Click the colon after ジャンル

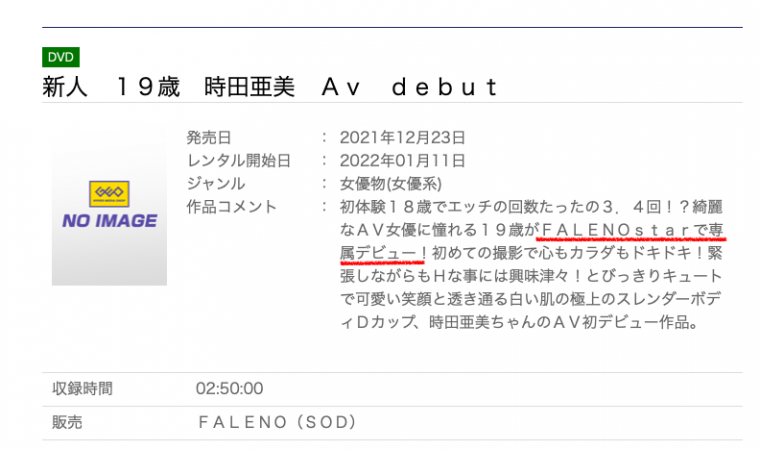click(325, 184)
